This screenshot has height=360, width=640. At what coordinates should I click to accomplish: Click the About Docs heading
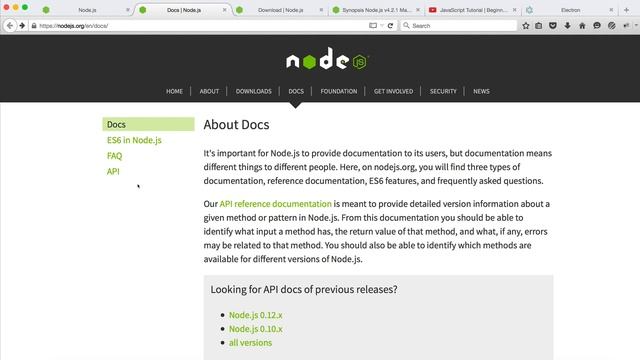(236, 124)
